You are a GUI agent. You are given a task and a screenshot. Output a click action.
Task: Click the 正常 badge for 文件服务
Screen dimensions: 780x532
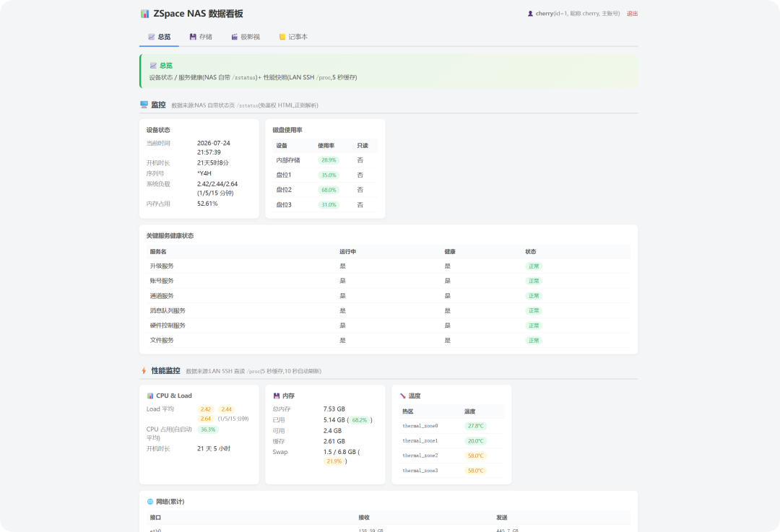[x=534, y=341]
